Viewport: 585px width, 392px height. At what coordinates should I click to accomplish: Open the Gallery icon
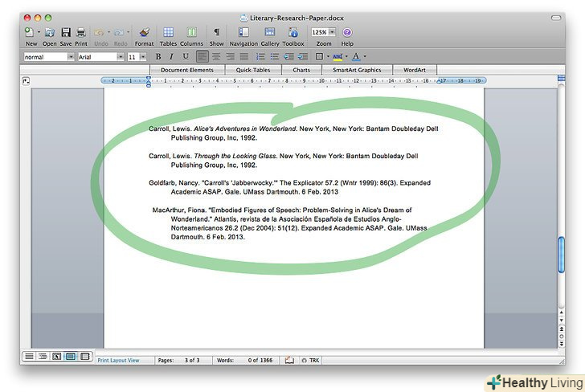pos(270,32)
